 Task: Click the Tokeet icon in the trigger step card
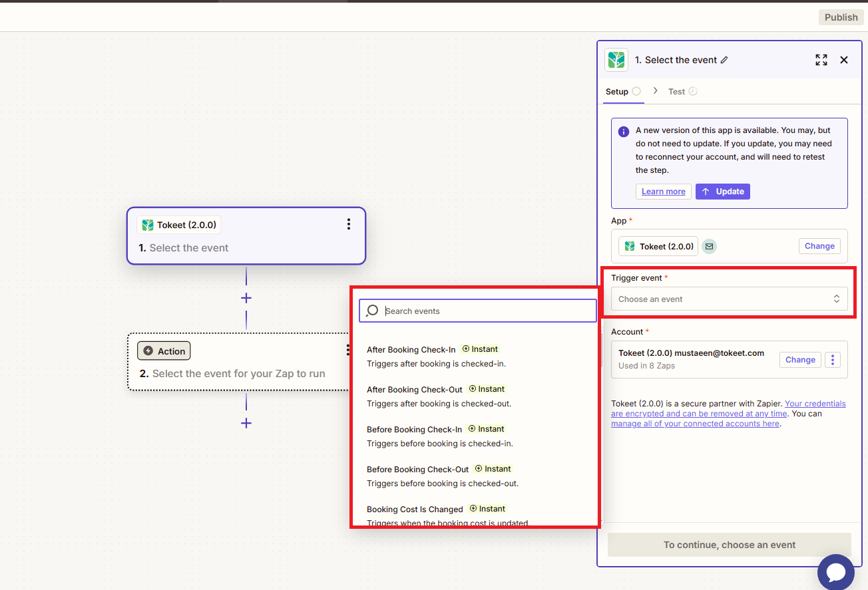148,225
